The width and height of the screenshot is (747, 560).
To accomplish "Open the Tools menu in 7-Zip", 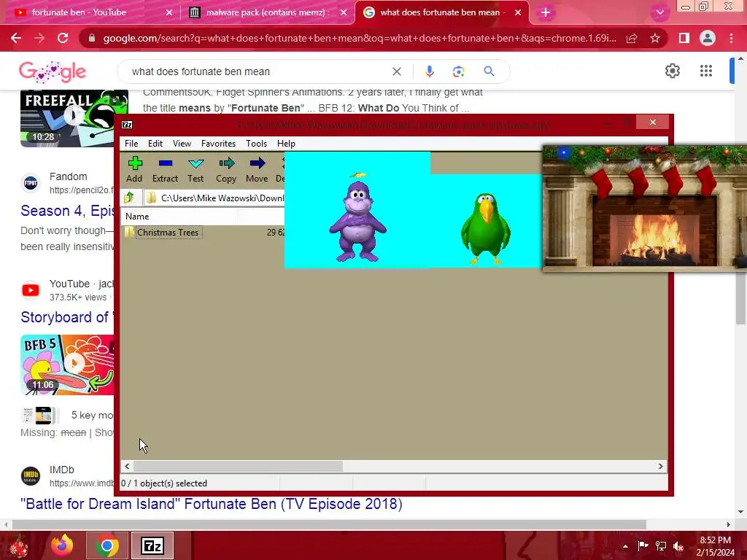I will click(256, 144).
